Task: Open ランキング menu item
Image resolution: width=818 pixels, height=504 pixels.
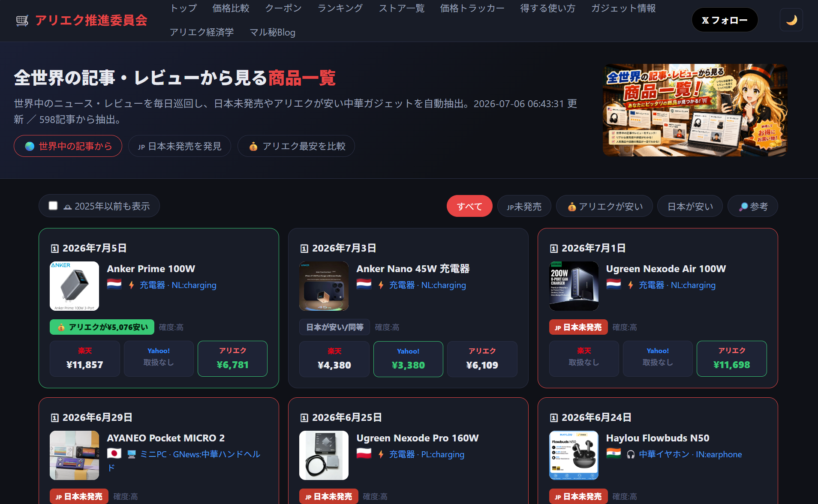Action: [x=340, y=8]
